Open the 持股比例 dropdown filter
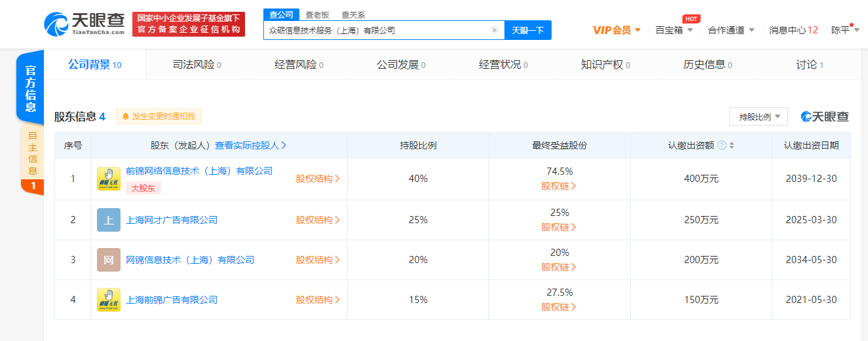The image size is (868, 341). tap(758, 117)
